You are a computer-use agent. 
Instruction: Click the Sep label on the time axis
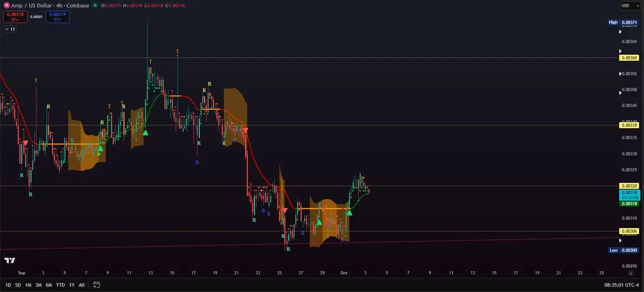pyautogui.click(x=21, y=273)
